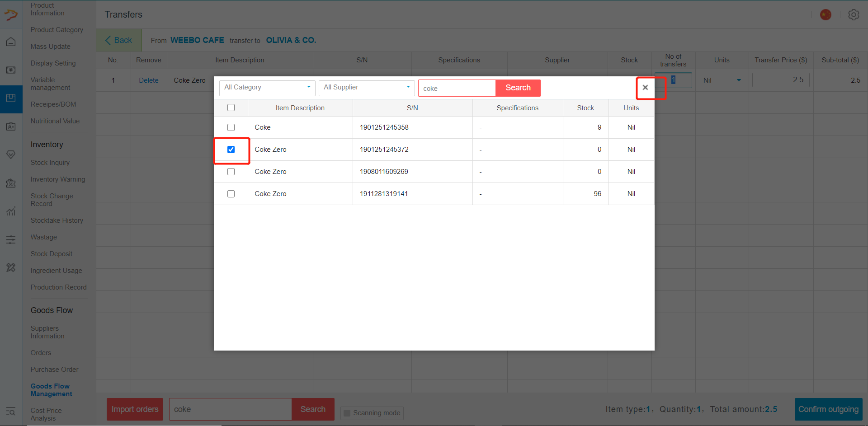Click Import orders button
Screen dimensions: 868x426
click(135, 409)
